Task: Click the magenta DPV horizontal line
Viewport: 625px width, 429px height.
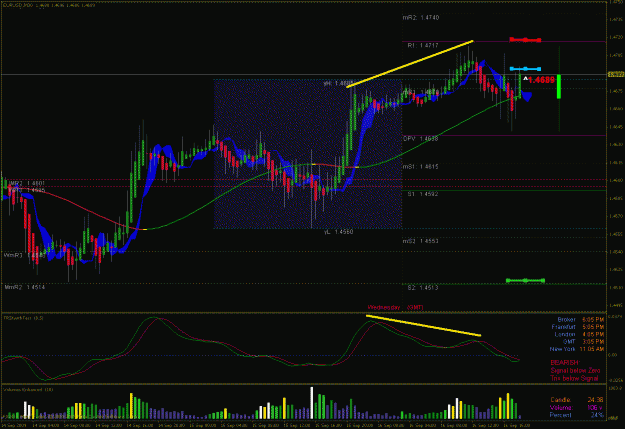Action: [504, 136]
